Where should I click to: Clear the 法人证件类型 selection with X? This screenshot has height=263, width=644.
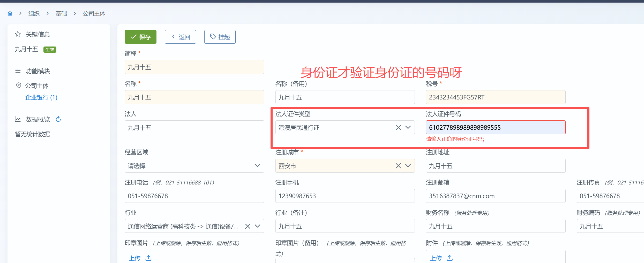click(x=398, y=127)
